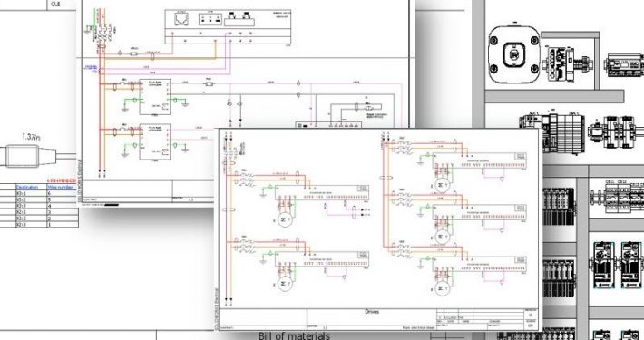Select the first destination cell in table
This screenshot has width=644, height=340.
(31, 193)
